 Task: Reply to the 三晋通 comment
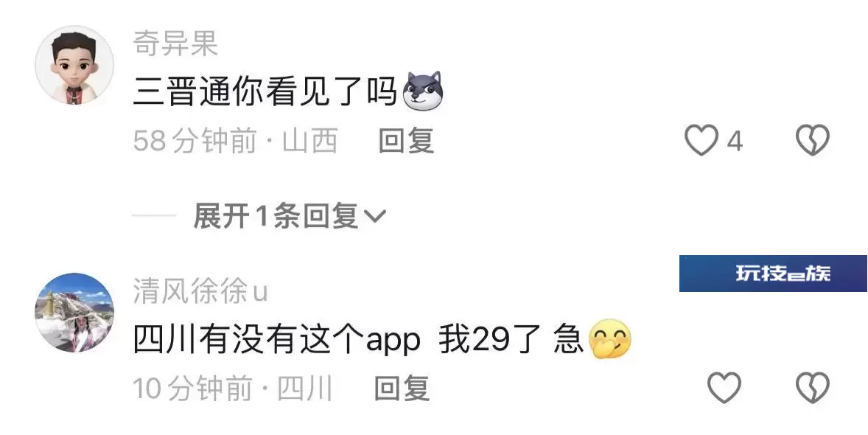click(x=406, y=141)
